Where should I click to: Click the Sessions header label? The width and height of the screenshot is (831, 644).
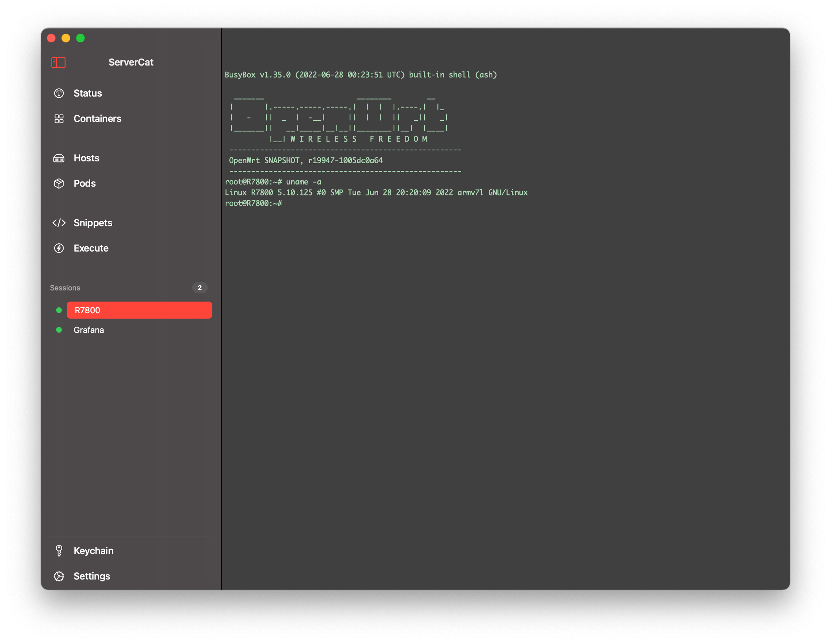click(65, 288)
